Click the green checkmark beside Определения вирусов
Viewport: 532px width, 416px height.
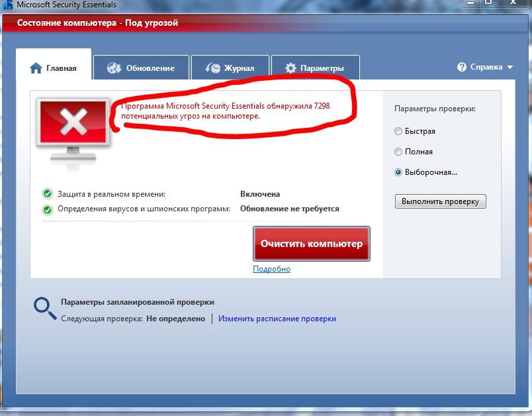tap(48, 209)
